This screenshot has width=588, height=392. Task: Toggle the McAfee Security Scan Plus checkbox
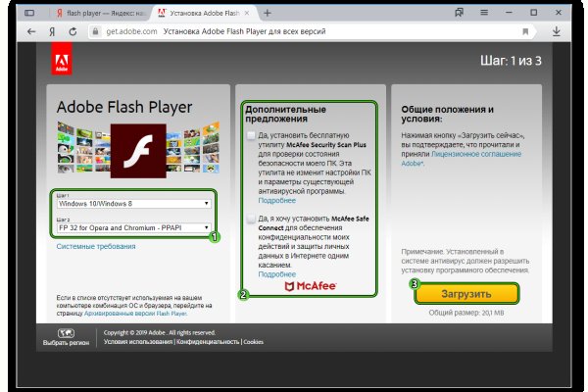pos(253,134)
